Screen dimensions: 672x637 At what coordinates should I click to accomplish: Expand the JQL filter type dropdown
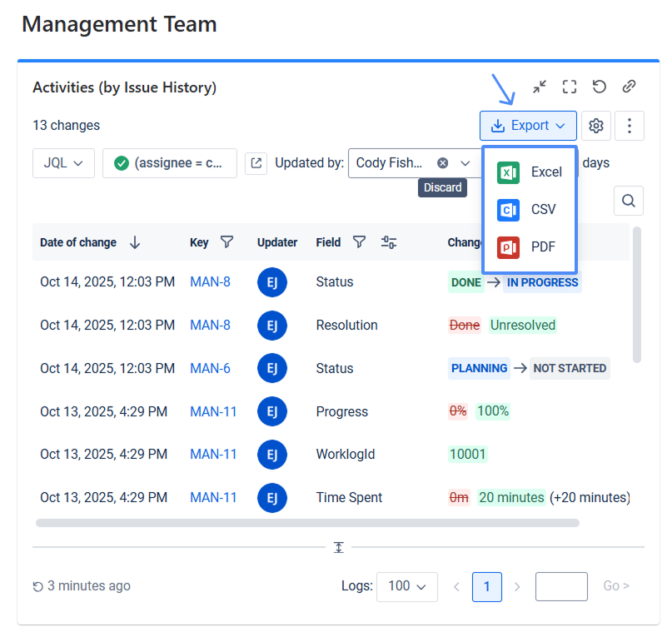(x=63, y=163)
